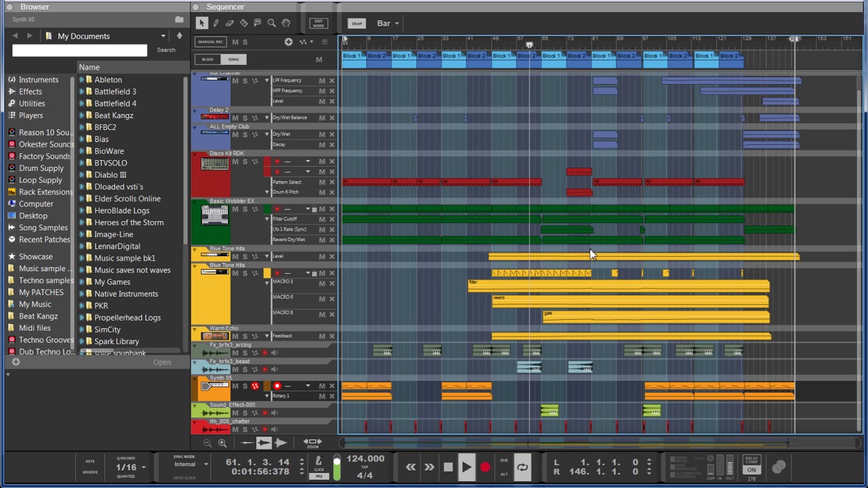This screenshot has height=488, width=868.
Task: Click the metronome Click icon
Action: click(x=319, y=462)
